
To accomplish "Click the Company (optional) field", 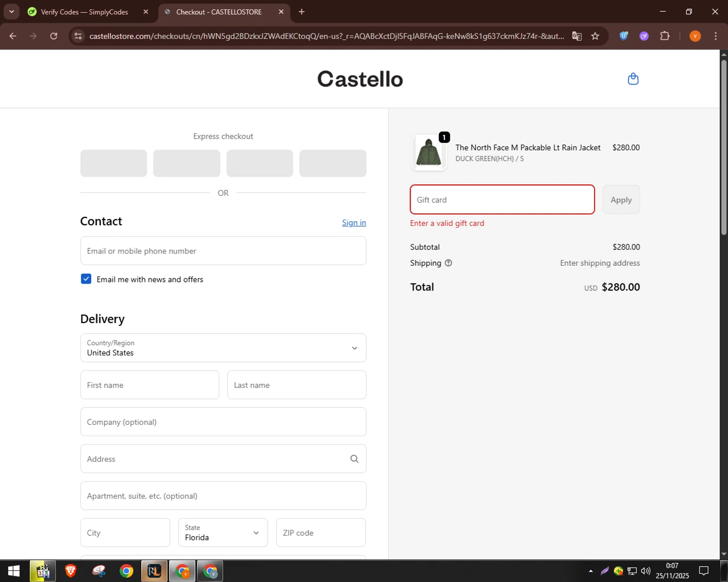I will coord(223,422).
